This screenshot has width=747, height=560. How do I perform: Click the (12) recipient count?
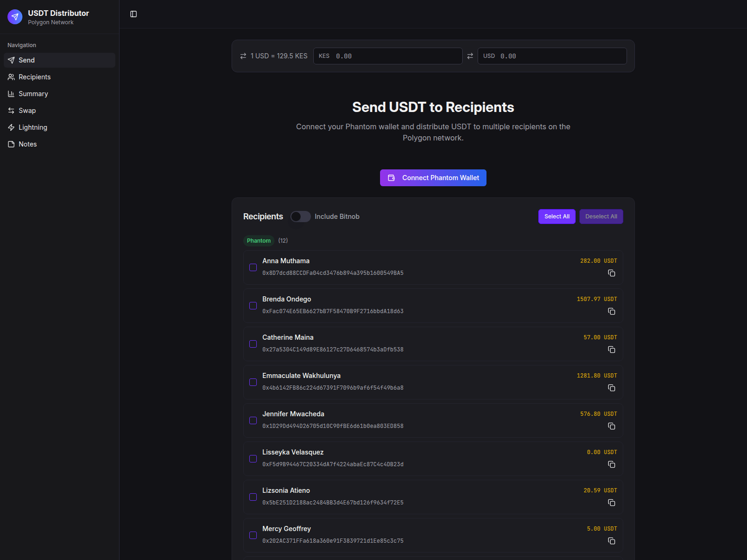coord(283,241)
